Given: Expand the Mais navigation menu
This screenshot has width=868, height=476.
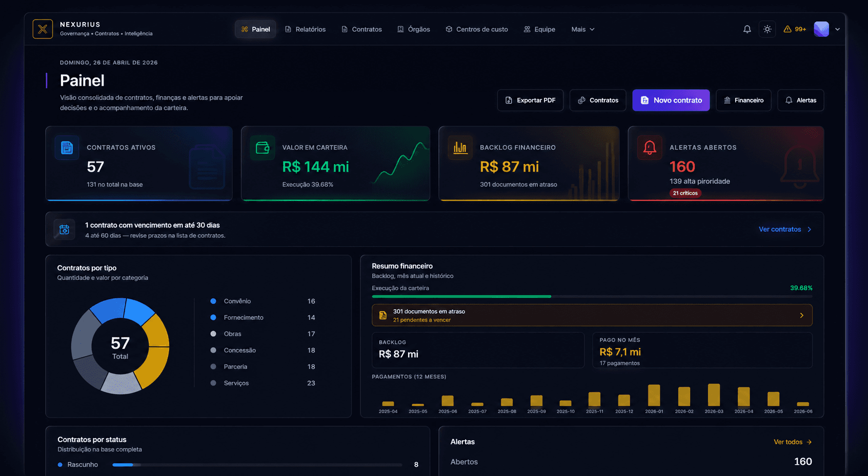Looking at the screenshot, I should [582, 29].
